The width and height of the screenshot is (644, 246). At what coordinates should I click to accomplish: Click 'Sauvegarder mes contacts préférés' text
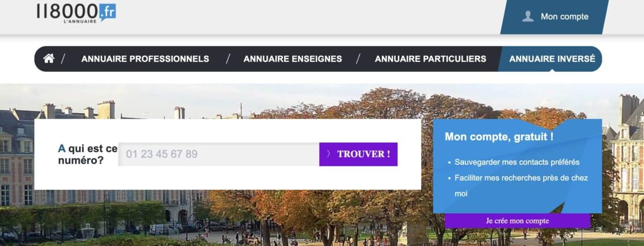(517, 162)
